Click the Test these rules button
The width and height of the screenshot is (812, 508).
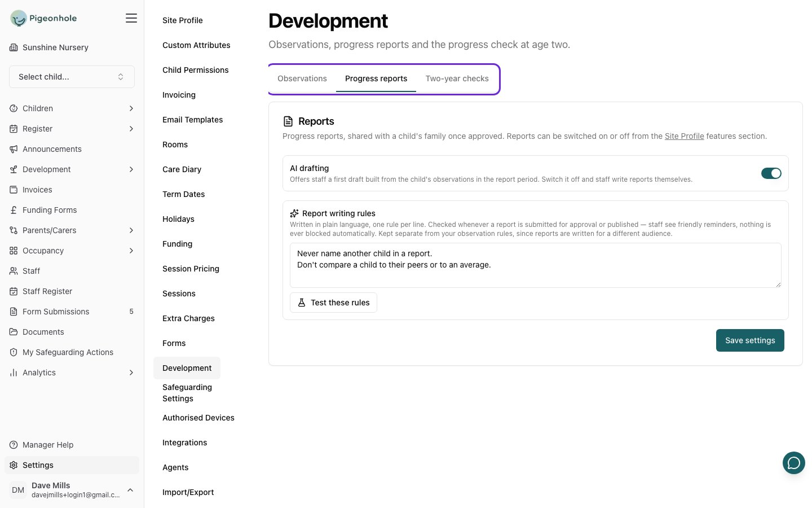(x=333, y=303)
